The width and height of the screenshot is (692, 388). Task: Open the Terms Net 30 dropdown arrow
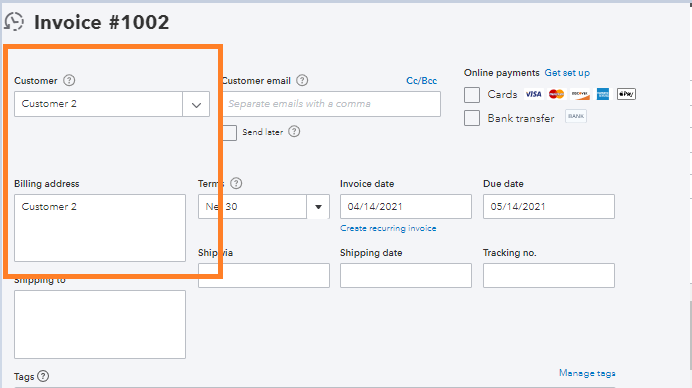click(318, 207)
